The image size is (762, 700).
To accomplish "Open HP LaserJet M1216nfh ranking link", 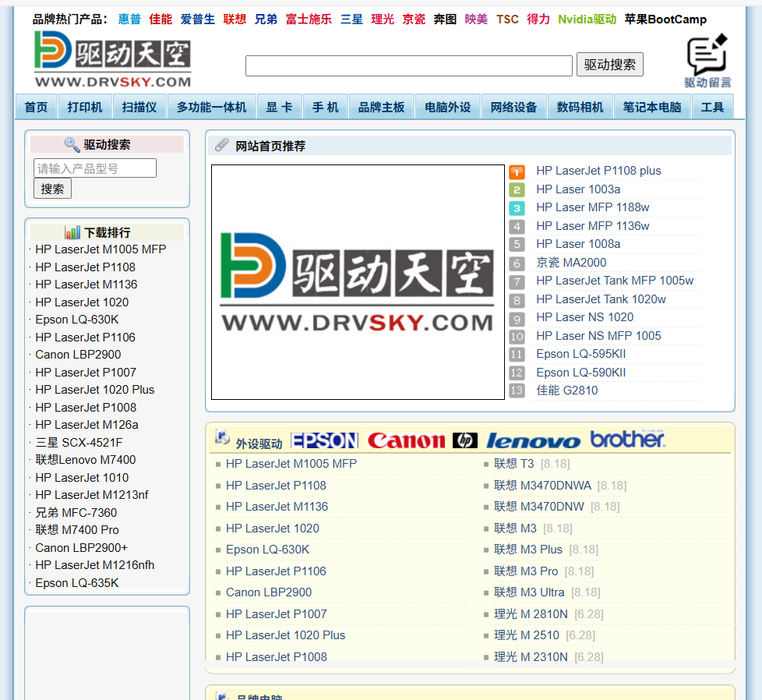I will (95, 565).
